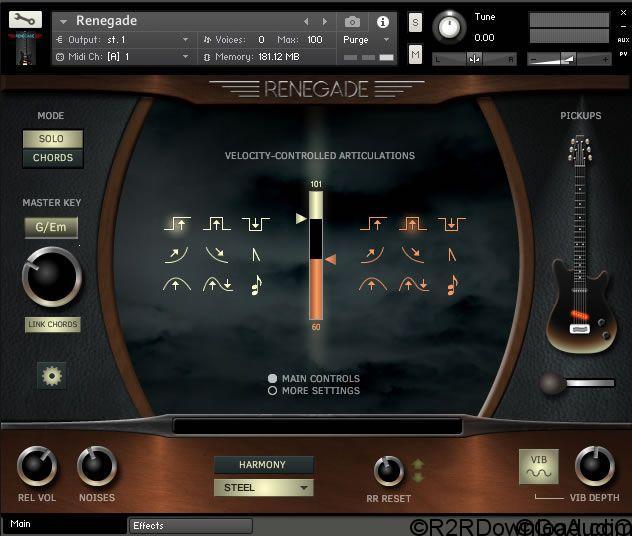The image size is (632, 536).
Task: Open the Steel string type dropdown
Action: 263,488
